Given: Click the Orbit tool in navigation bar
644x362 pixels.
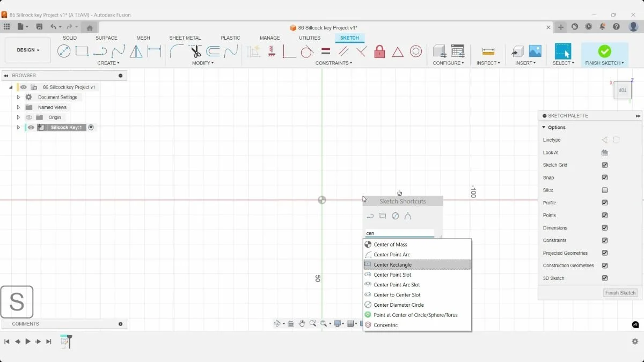Looking at the screenshot, I should 277,323.
